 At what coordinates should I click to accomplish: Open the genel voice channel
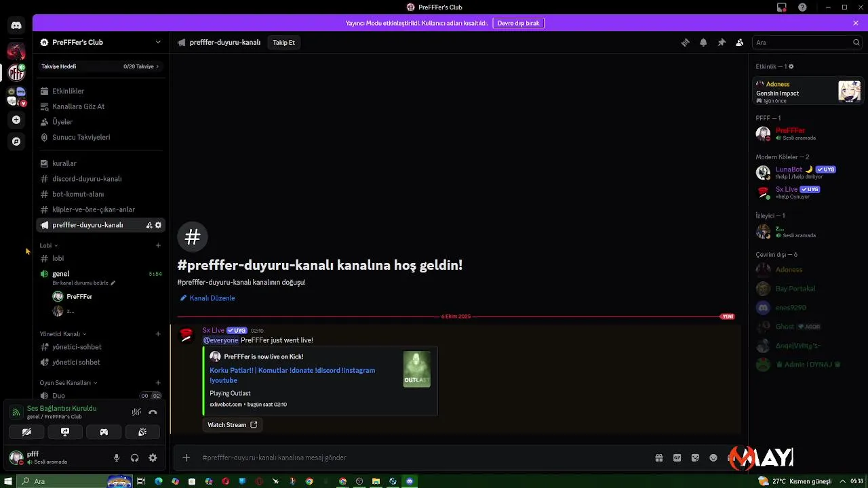click(101, 274)
